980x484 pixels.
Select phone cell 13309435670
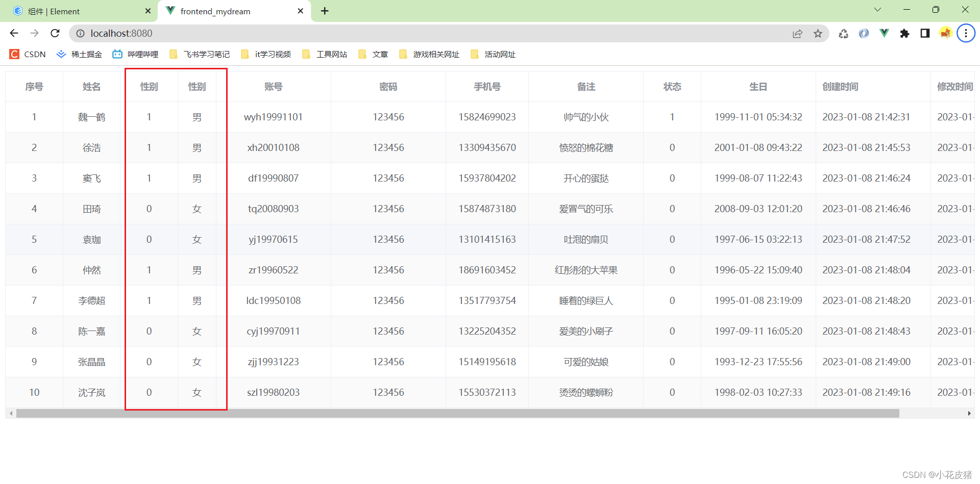[x=487, y=148]
